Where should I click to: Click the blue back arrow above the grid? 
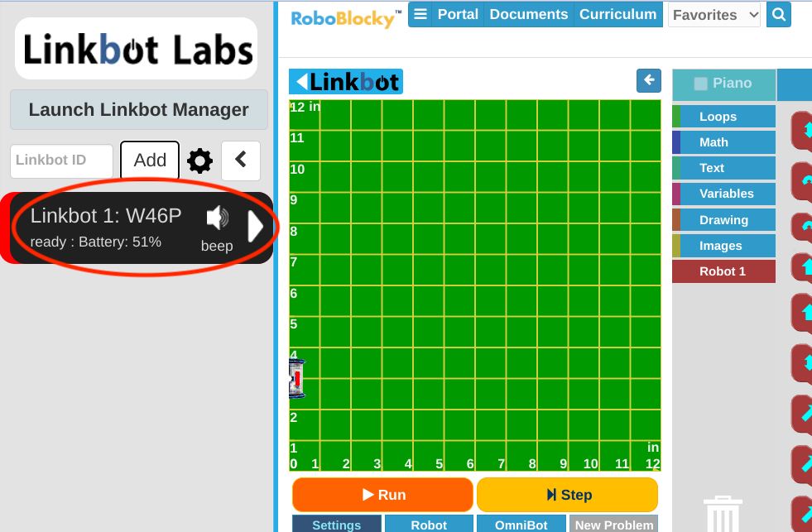click(x=649, y=81)
